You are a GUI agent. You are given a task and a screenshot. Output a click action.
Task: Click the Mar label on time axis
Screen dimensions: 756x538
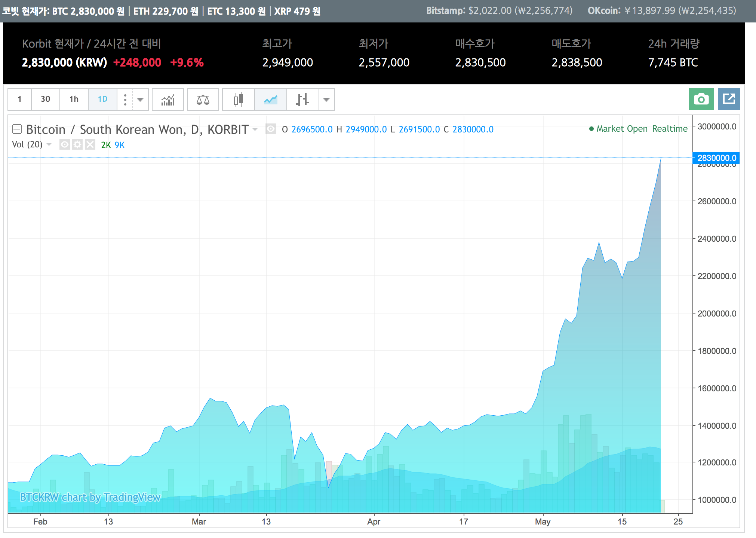[x=199, y=522]
